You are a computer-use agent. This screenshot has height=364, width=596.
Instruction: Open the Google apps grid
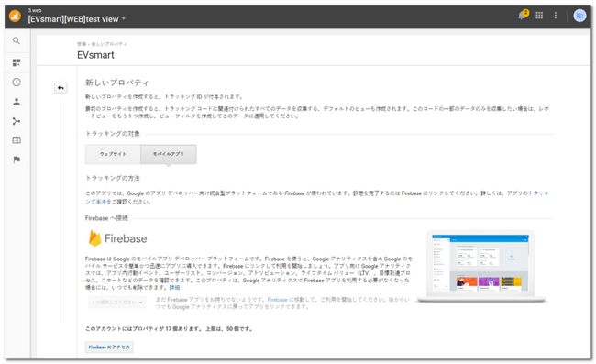pos(539,16)
